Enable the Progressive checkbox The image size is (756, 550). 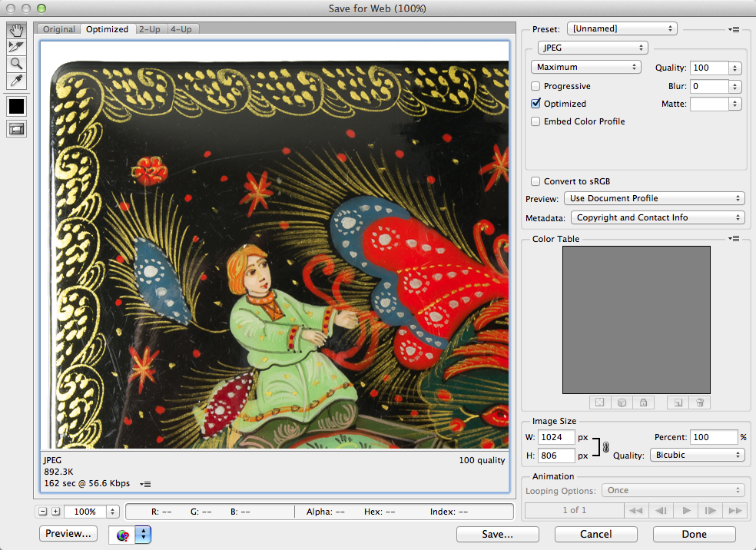tap(535, 86)
